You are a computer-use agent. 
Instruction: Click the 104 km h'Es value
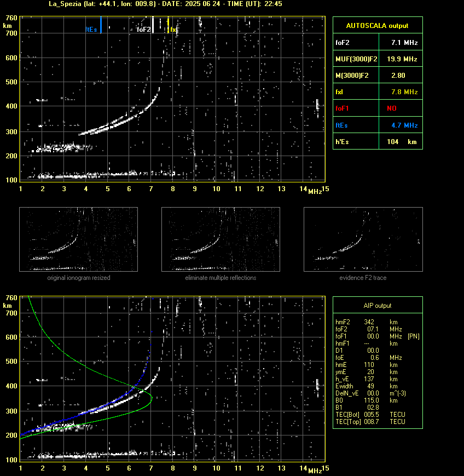[402, 142]
